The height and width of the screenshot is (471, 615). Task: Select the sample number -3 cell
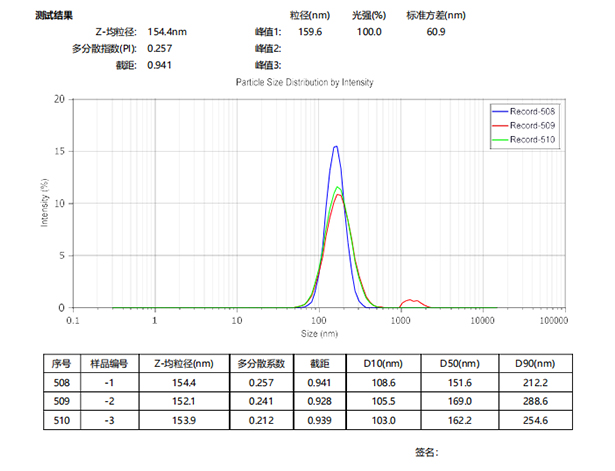click(105, 419)
